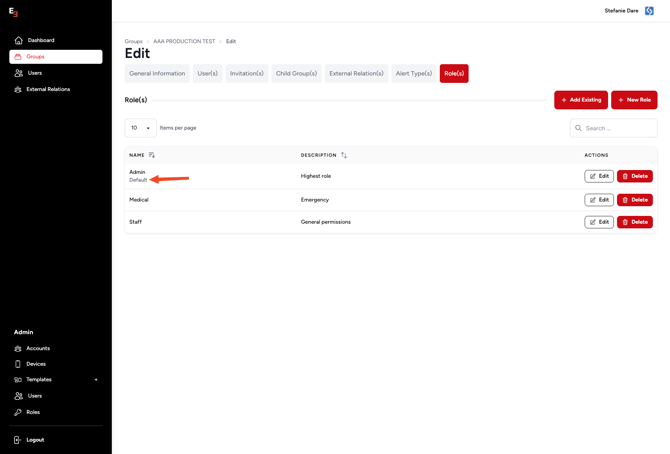Select the Alert Type(s) tab
This screenshot has height=454, width=670.
413,73
